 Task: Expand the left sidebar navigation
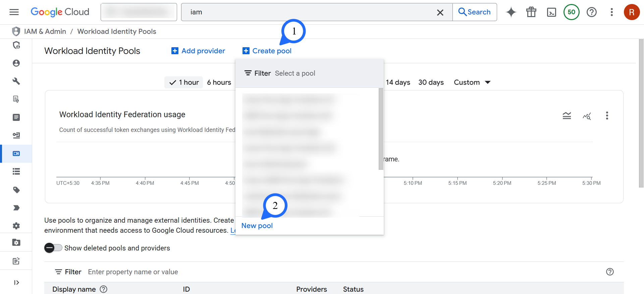click(16, 282)
